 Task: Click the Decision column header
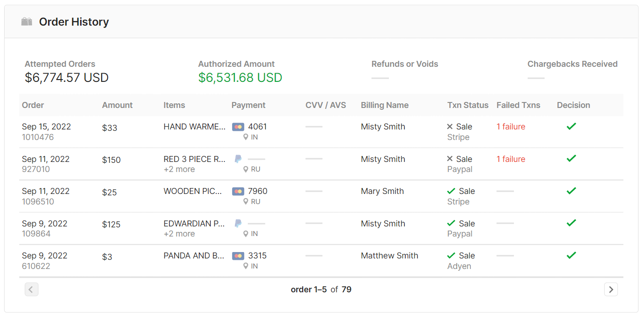pyautogui.click(x=573, y=105)
